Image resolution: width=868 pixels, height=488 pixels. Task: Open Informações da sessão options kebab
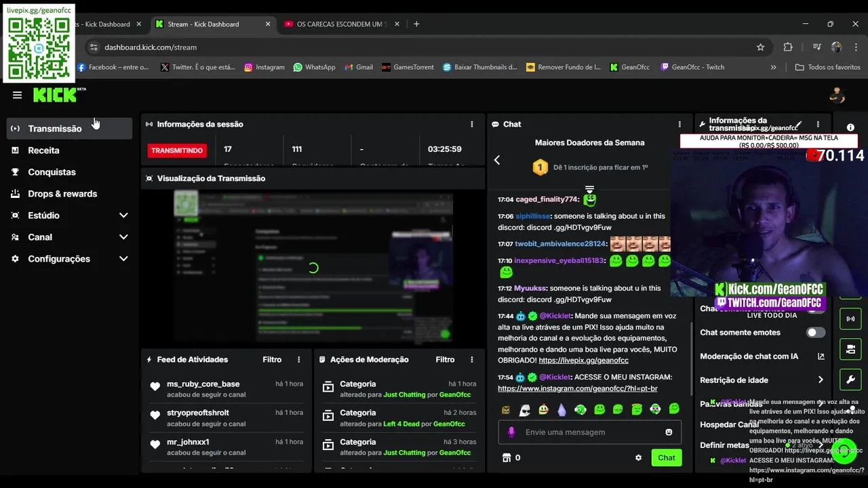[472, 125]
